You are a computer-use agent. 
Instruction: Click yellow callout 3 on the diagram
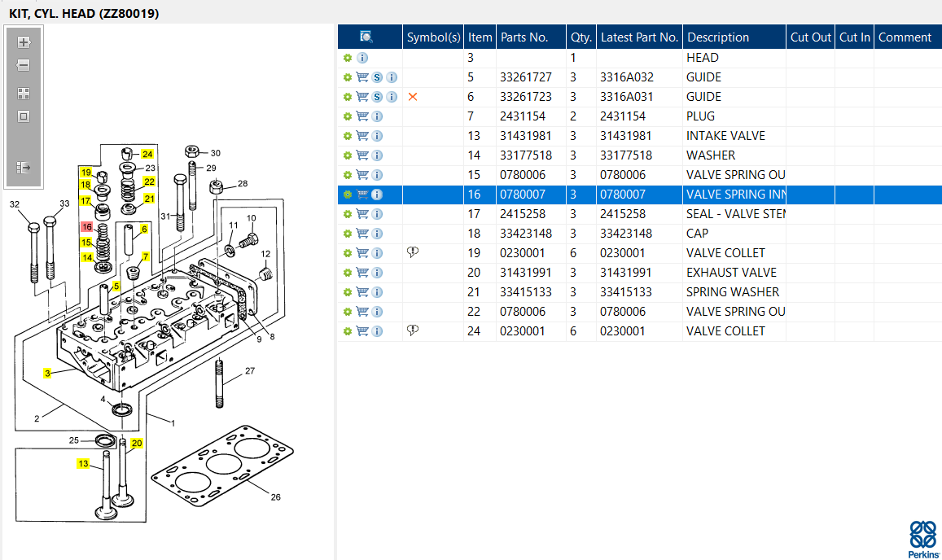[48, 373]
